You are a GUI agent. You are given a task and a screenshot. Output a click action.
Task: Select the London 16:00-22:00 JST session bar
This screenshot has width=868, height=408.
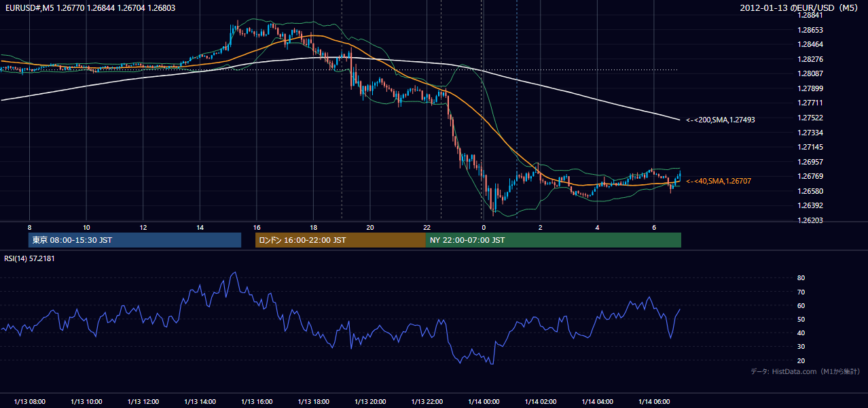coord(340,240)
